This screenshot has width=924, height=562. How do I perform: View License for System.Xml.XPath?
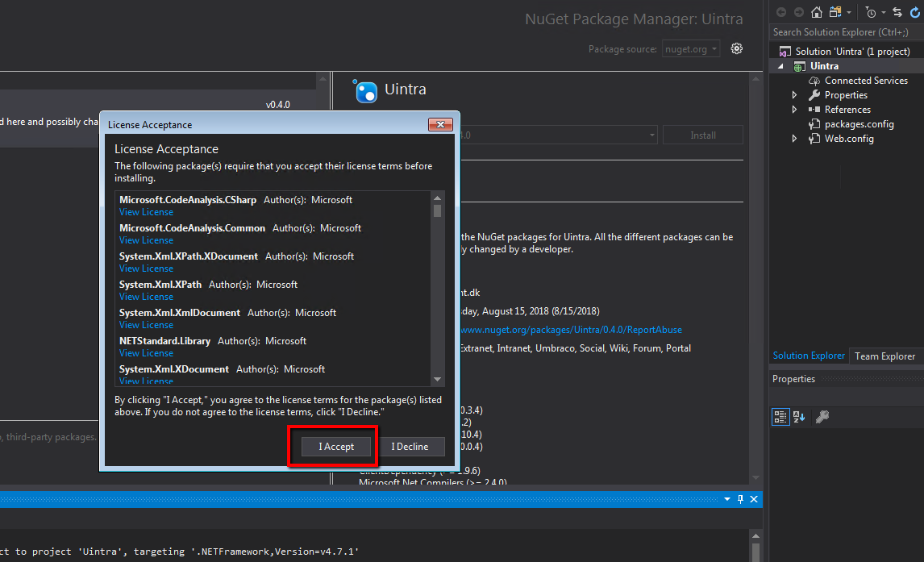[146, 297]
